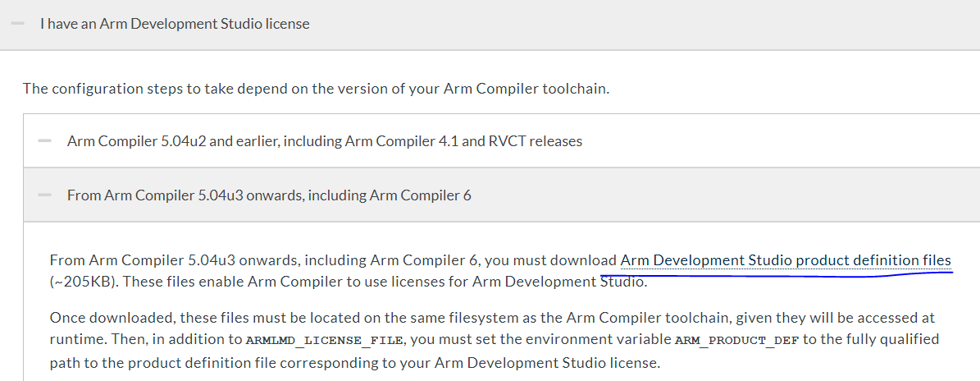Image resolution: width=980 pixels, height=381 pixels.
Task: Collapse the 'I have an Arm Development Studio license' section
Action: click(x=490, y=25)
